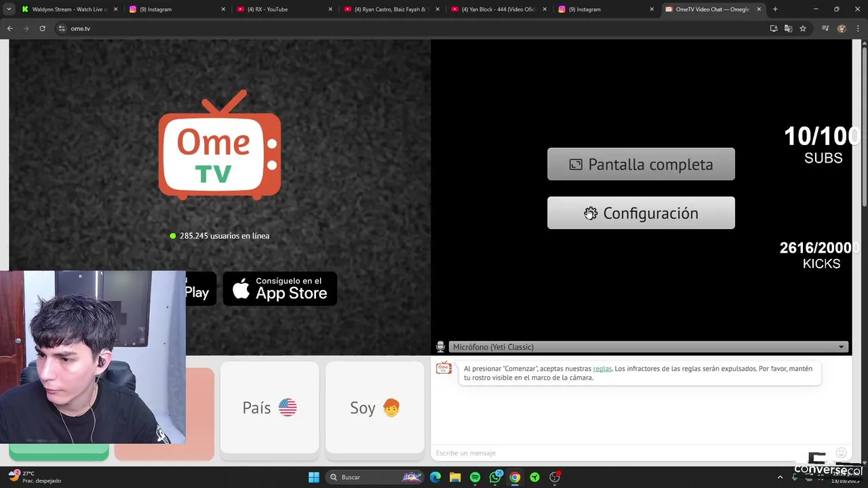Open the green arrow app in taskbar
Image resolution: width=868 pixels, height=488 pixels.
(x=534, y=477)
